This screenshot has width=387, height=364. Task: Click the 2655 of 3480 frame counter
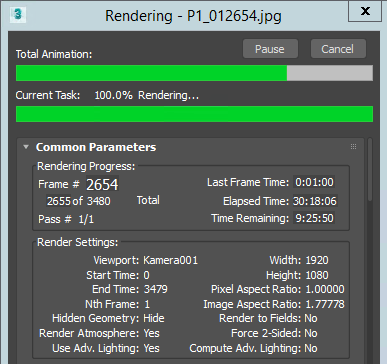78,201
